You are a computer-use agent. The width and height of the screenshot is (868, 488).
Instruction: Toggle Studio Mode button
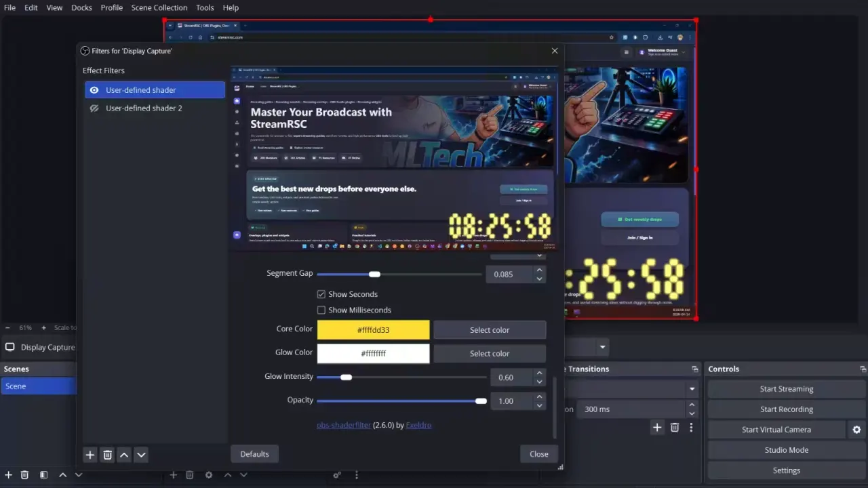[x=787, y=450]
